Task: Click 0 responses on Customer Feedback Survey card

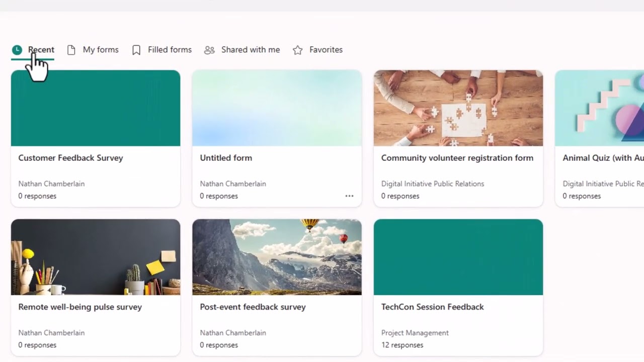Action: tap(37, 196)
